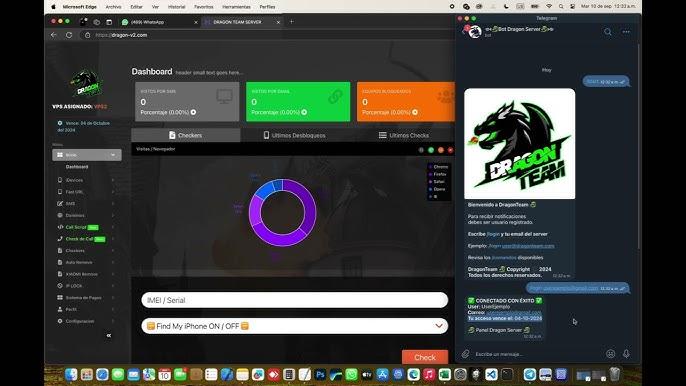This screenshot has width=686, height=386.
Task: Open Visual Studio Code from Dock
Action: click(491, 375)
